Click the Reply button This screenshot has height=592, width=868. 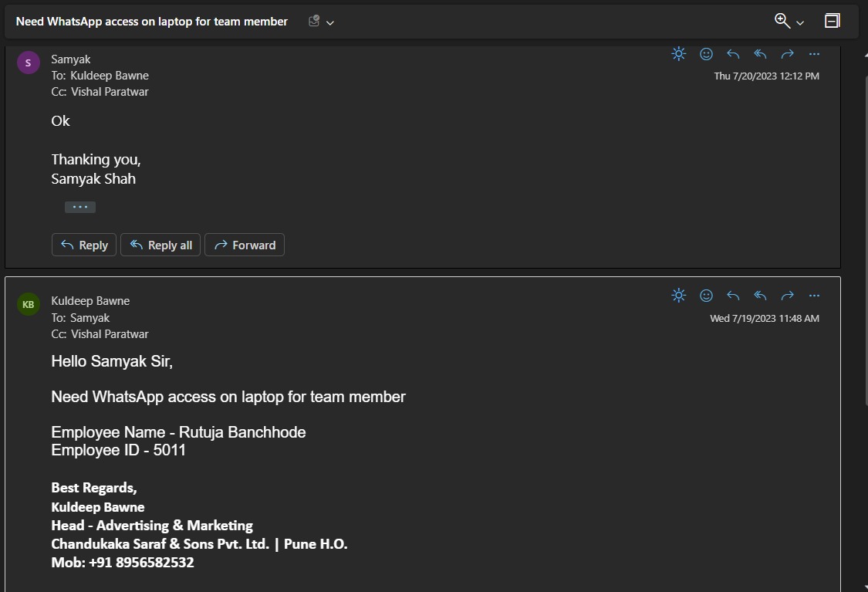coord(84,245)
